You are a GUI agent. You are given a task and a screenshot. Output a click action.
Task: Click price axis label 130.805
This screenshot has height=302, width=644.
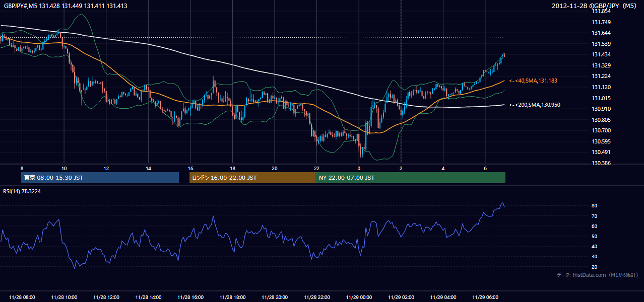(x=601, y=120)
